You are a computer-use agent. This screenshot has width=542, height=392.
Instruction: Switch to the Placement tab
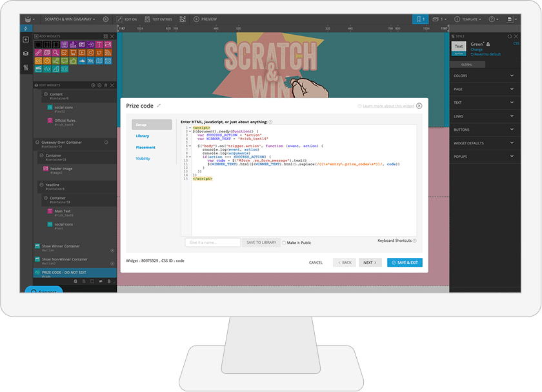[x=146, y=148]
